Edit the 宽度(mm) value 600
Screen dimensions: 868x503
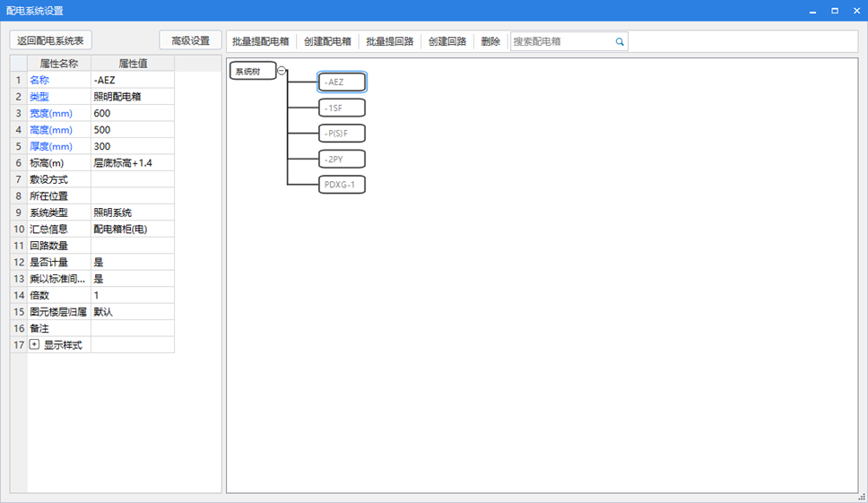132,113
